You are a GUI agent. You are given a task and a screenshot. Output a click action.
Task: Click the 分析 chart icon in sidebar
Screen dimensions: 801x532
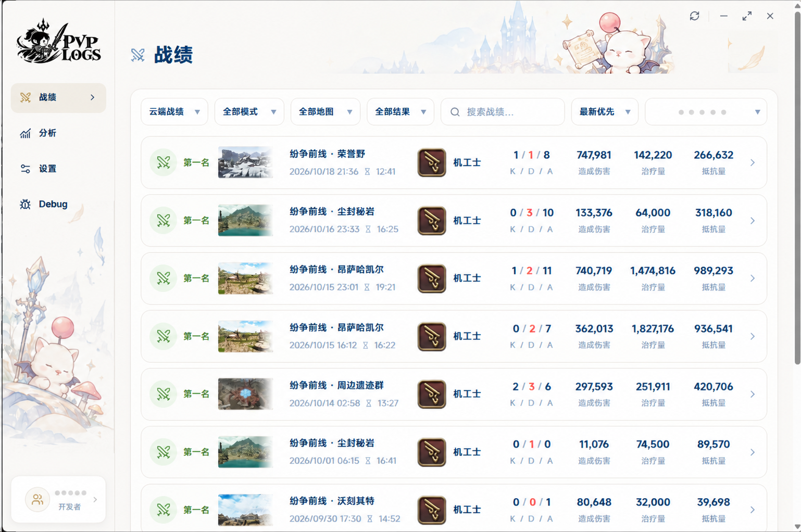click(25, 133)
